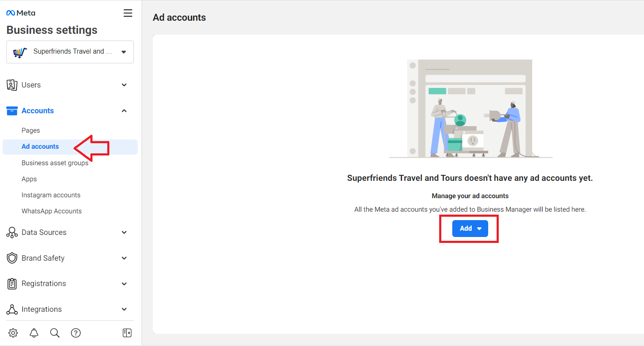Open notifications bell icon
644x346 pixels.
click(x=34, y=333)
